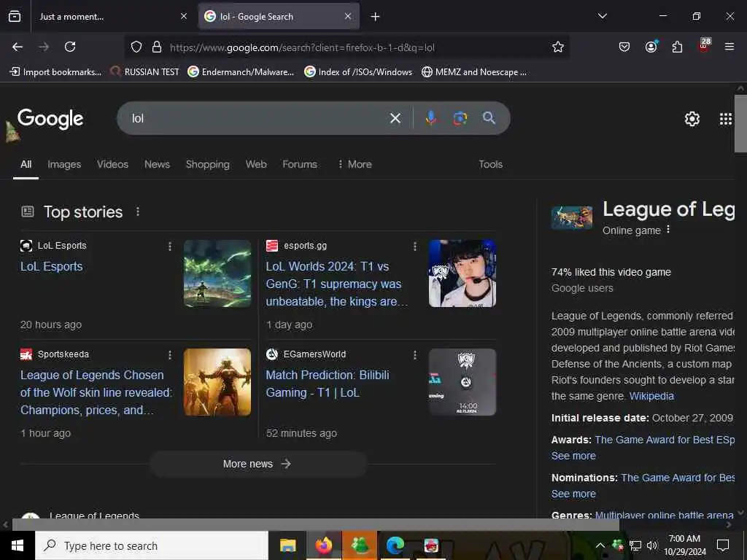747x560 pixels.
Task: Click inside the Google search input field
Action: (258, 118)
